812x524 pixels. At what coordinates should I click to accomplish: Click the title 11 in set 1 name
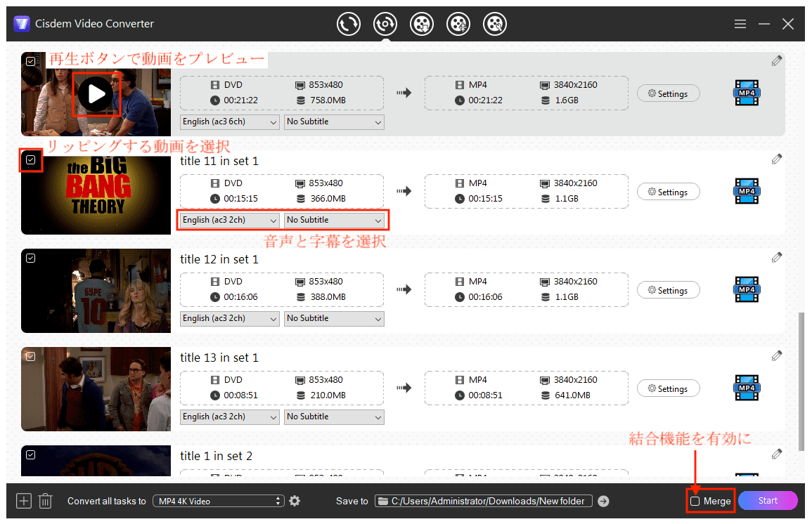[219, 162]
